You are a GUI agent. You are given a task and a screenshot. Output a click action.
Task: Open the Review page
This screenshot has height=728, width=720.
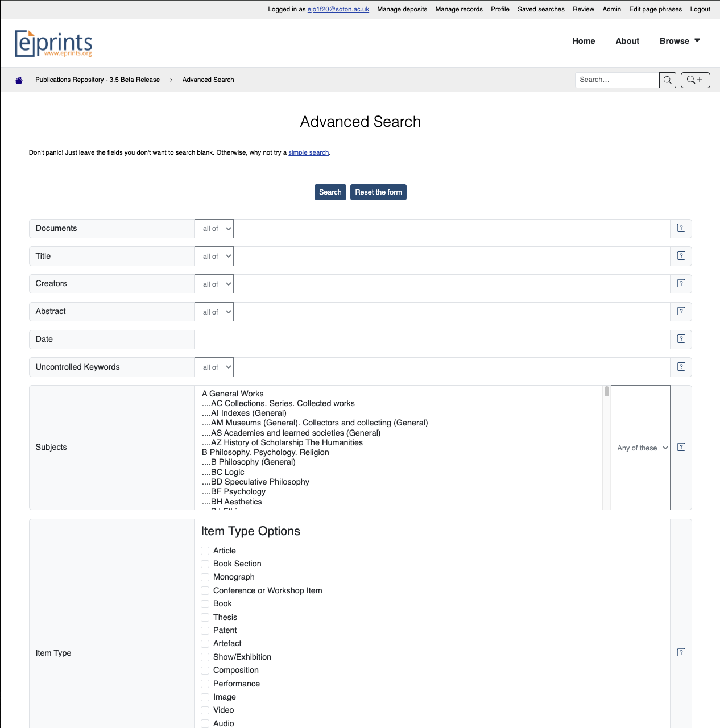tap(584, 9)
